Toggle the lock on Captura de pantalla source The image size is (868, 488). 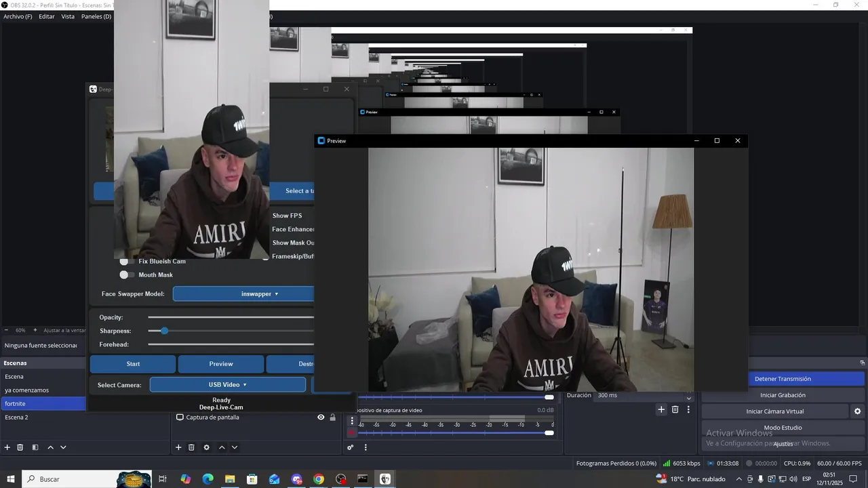pos(332,418)
